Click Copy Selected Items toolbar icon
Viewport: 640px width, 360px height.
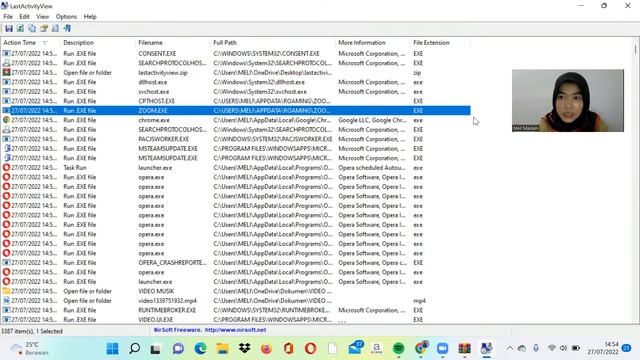tap(32, 29)
